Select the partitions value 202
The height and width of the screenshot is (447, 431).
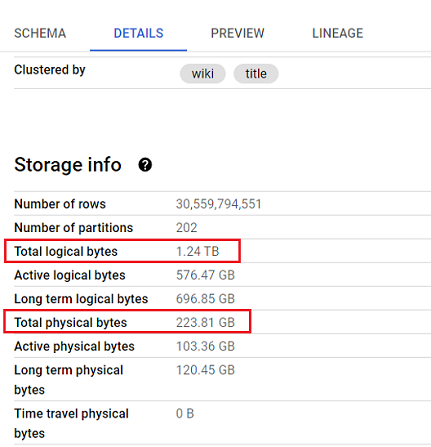(187, 228)
